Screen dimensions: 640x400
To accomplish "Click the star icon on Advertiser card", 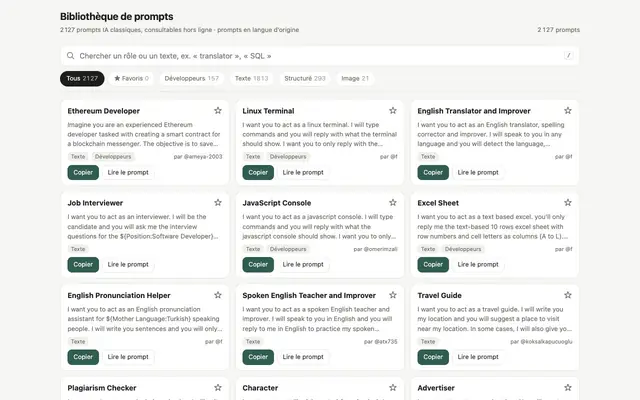I will (x=568, y=387).
